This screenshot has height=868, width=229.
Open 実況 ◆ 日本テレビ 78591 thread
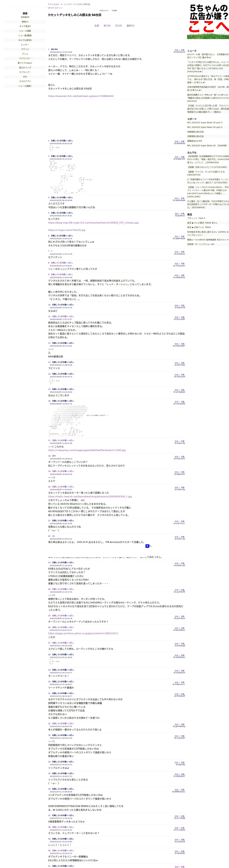tap(199, 227)
